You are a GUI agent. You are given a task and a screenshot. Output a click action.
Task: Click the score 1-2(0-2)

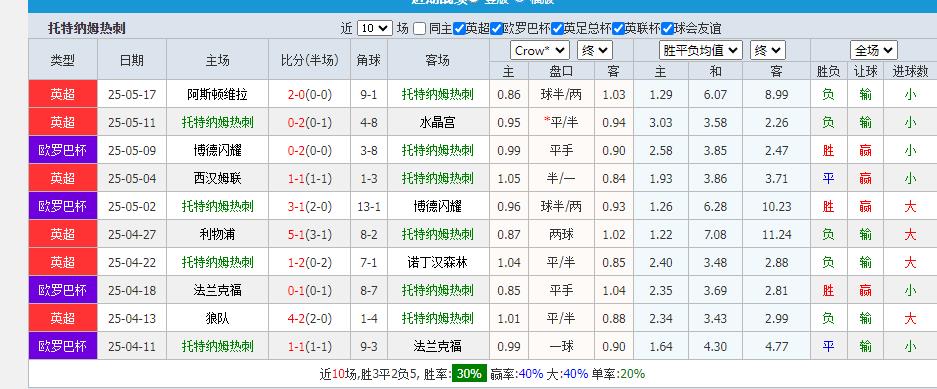pyautogui.click(x=310, y=262)
